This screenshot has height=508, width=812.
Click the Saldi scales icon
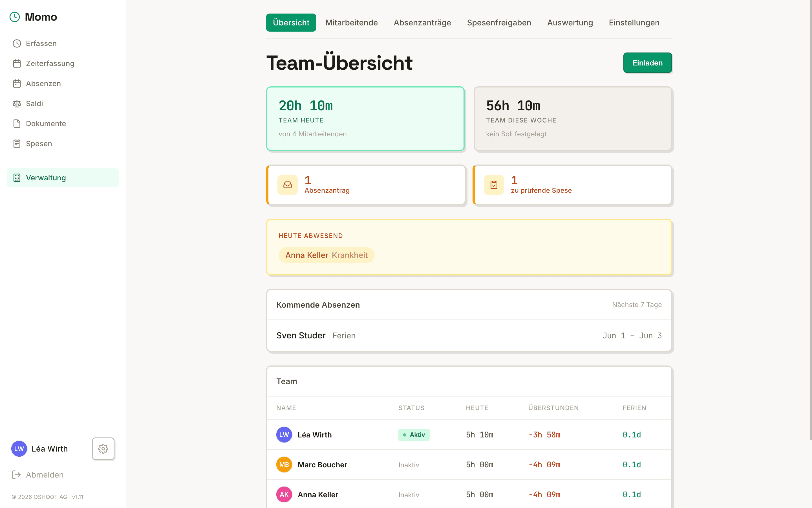(x=17, y=104)
